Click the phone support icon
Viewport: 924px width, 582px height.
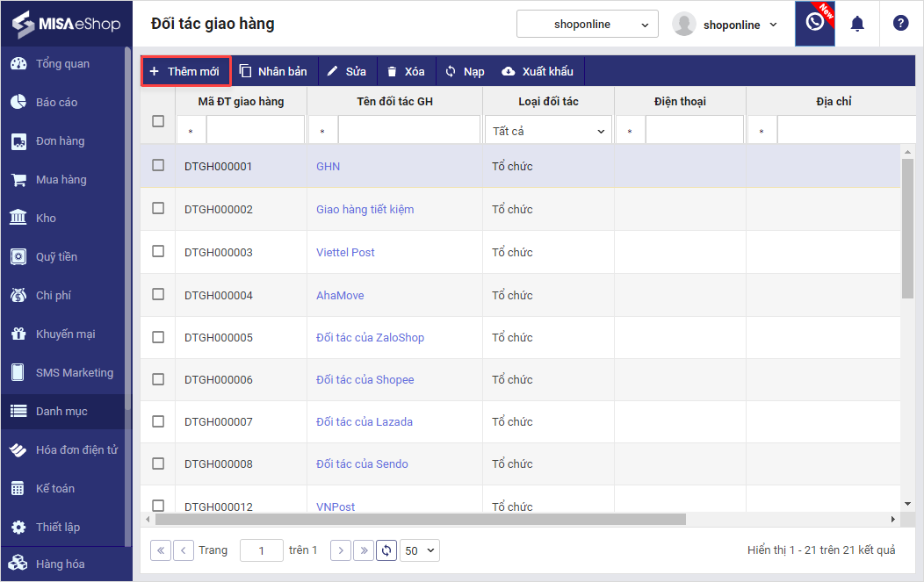814,24
